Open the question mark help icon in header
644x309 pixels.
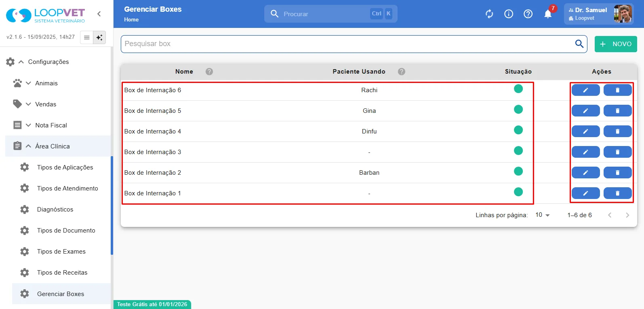tap(528, 14)
